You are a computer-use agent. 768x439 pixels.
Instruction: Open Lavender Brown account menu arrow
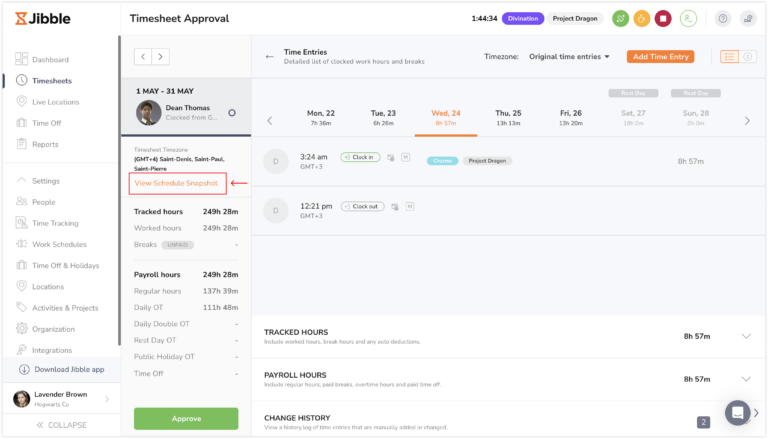pos(107,399)
